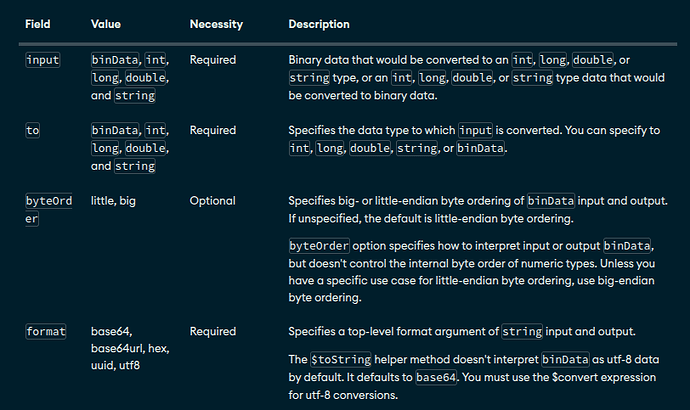Click the "to" field name code
The image size is (690, 410).
(x=32, y=131)
